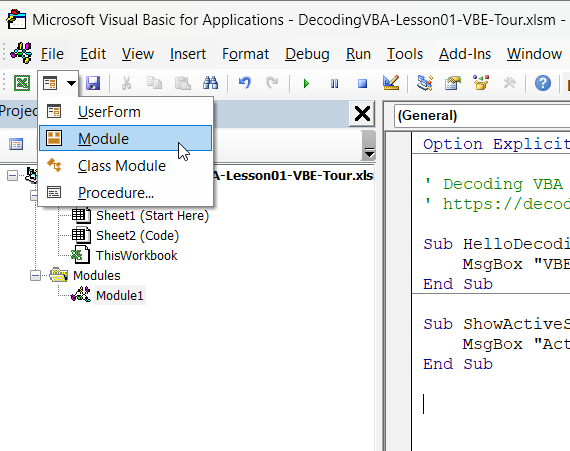This screenshot has height=451, width=570.
Task: Open Find with the binoculars icon
Action: pyautogui.click(x=210, y=83)
